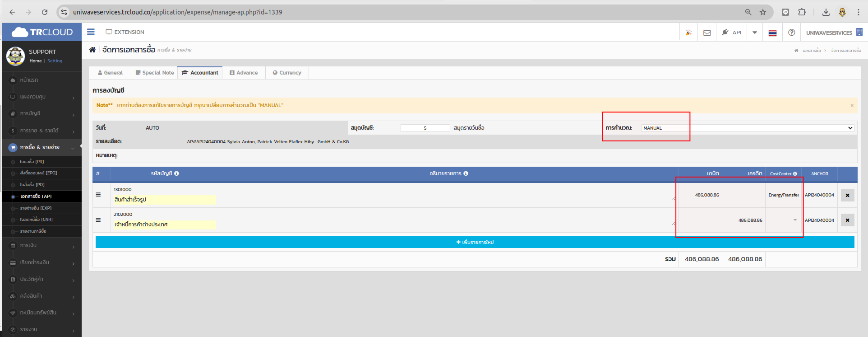Switch language using the Thai flag
The image size is (868, 337).
coord(772,33)
